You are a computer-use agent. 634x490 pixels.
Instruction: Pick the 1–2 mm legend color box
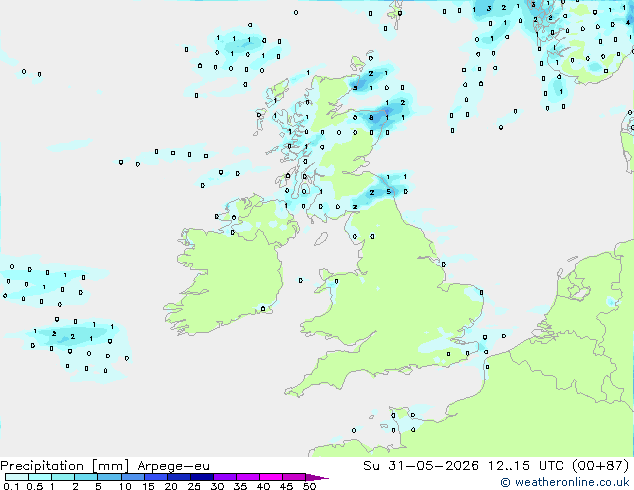tap(63, 477)
